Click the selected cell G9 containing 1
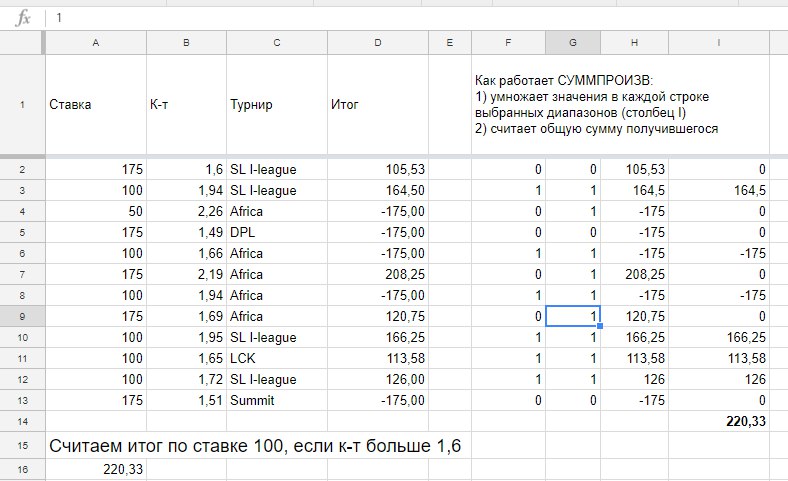The width and height of the screenshot is (788, 481). tap(573, 317)
